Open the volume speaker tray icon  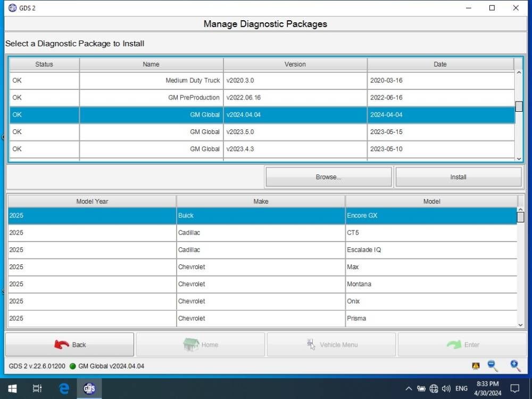(446, 388)
